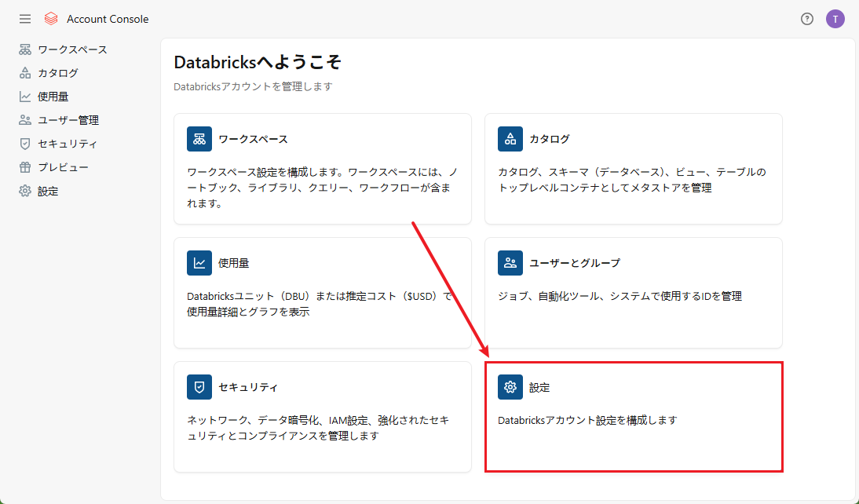The height and width of the screenshot is (504, 859).
Task: Select カタログ in the sidebar
Action: (57, 73)
